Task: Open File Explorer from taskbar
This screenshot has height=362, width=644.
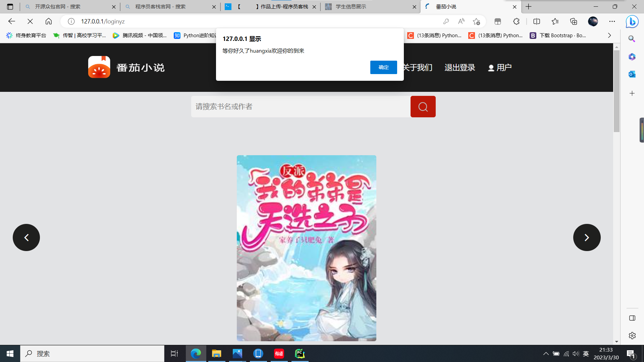Action: coord(217,354)
